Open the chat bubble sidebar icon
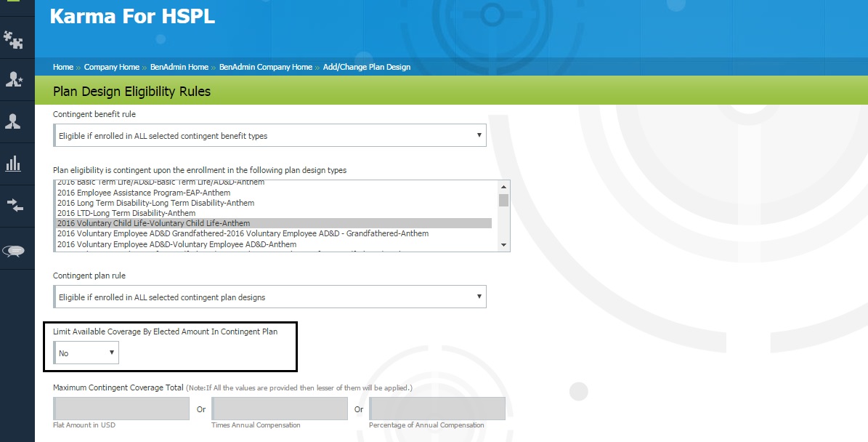 point(14,251)
